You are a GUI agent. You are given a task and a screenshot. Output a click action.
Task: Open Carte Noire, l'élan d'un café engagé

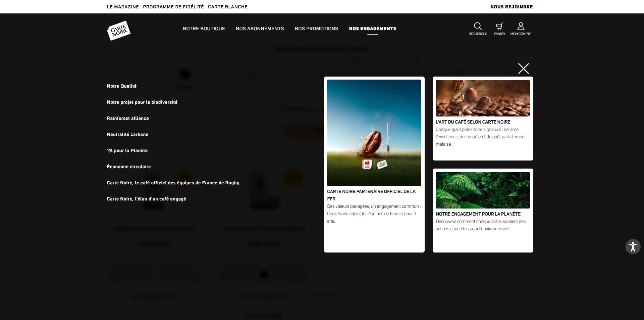click(147, 199)
